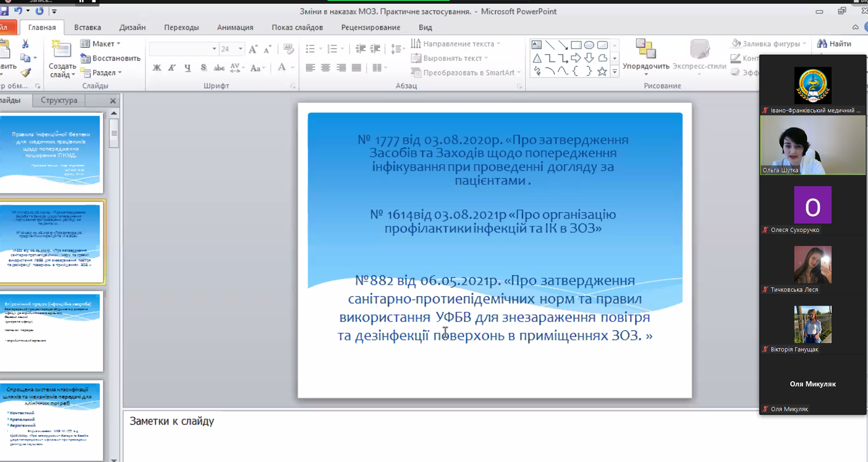The image size is (868, 462).
Task: Toggle underline formatting (Ч)
Action: tap(187, 68)
